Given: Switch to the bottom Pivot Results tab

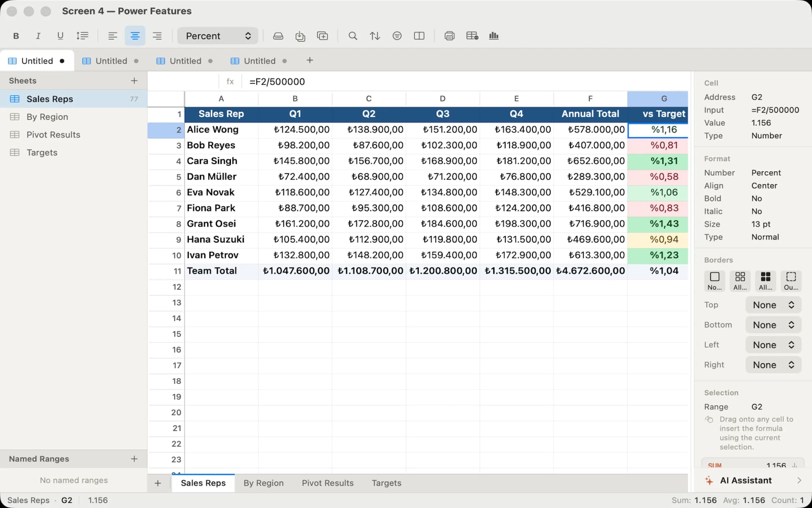Looking at the screenshot, I should [328, 483].
